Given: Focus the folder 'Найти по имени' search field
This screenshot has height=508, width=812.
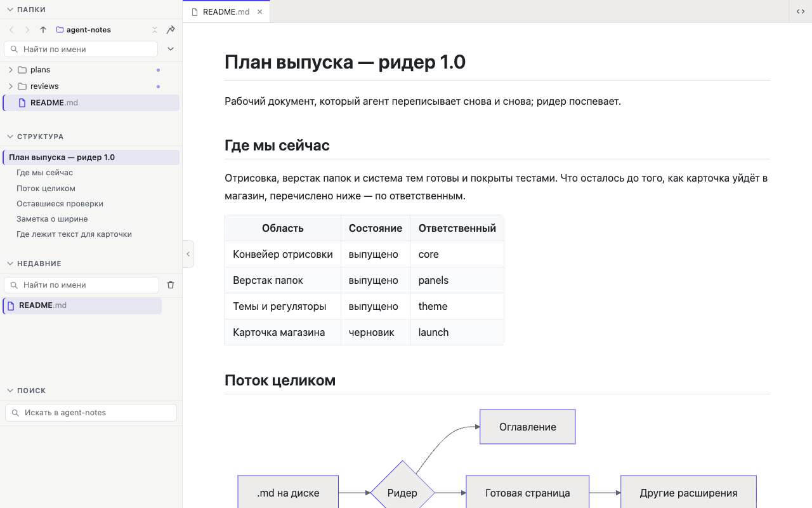Looking at the screenshot, I should pos(81,49).
